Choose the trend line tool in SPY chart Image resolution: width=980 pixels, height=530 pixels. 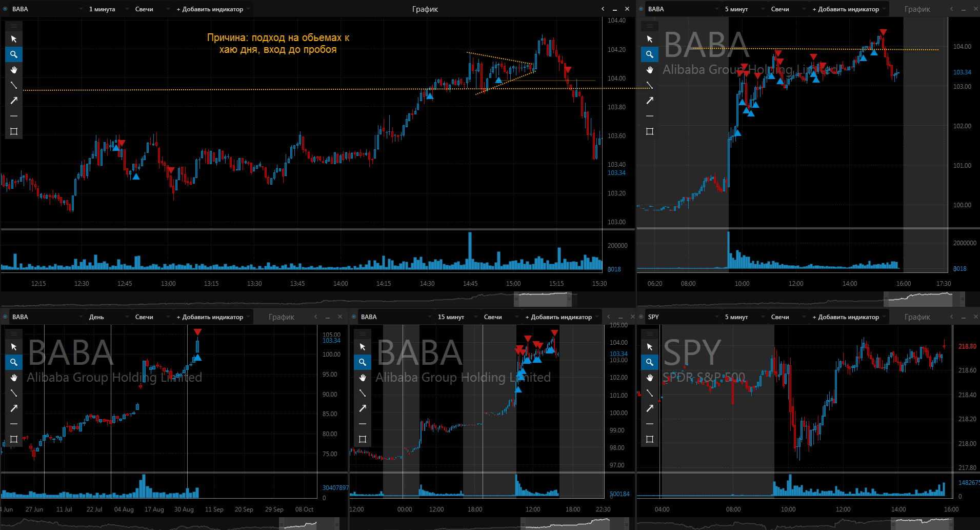tap(650, 393)
